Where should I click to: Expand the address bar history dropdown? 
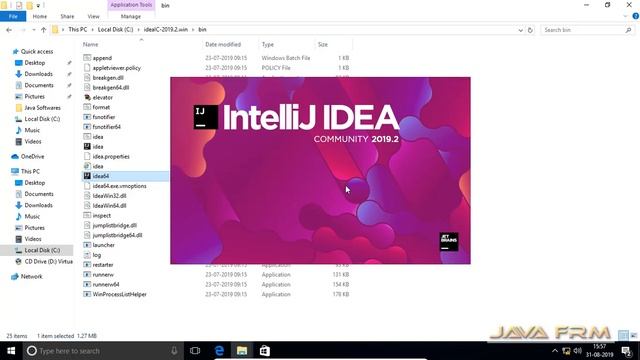point(520,30)
